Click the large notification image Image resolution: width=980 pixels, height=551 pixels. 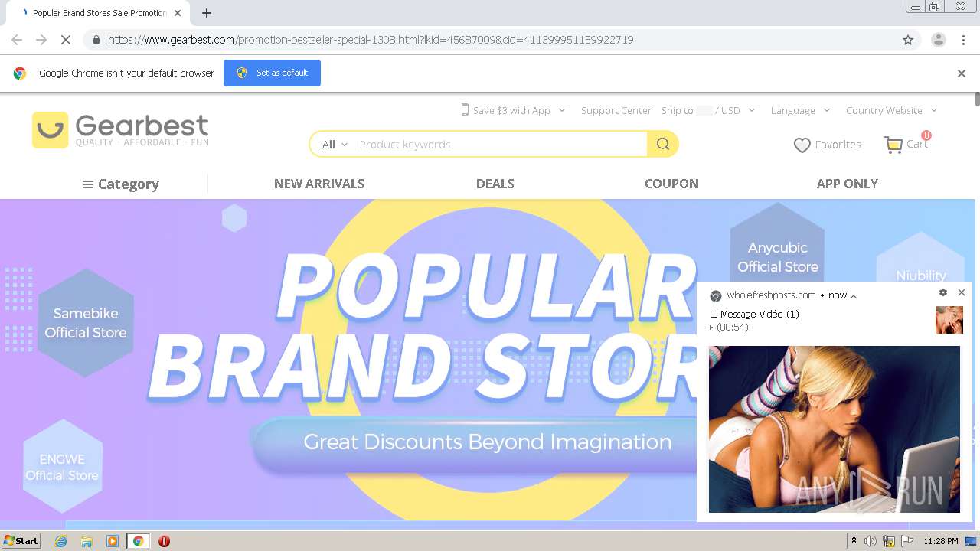point(835,429)
